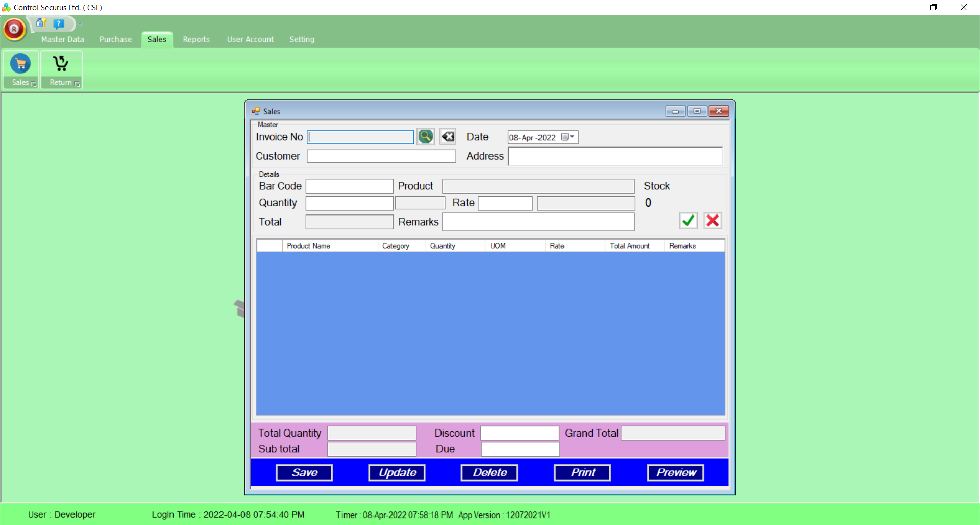Click the Print button
The image size is (980, 525).
(582, 472)
